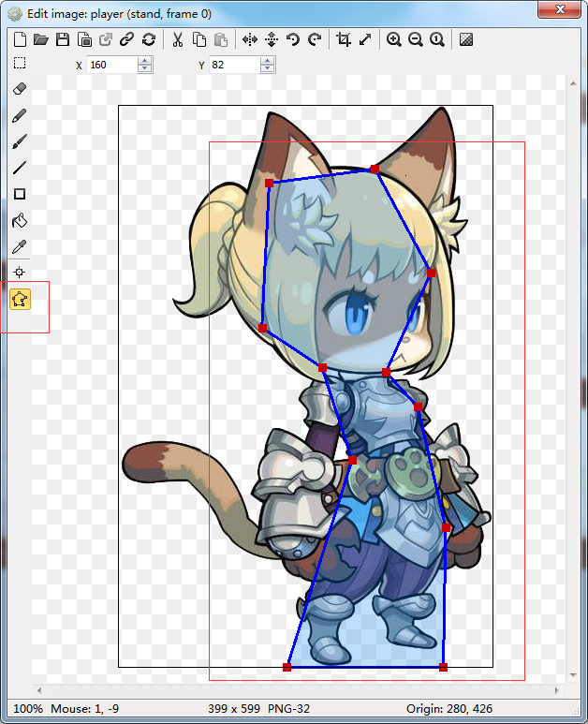The width and height of the screenshot is (588, 724).
Task: Flip the image horizontally
Action: pos(250,39)
